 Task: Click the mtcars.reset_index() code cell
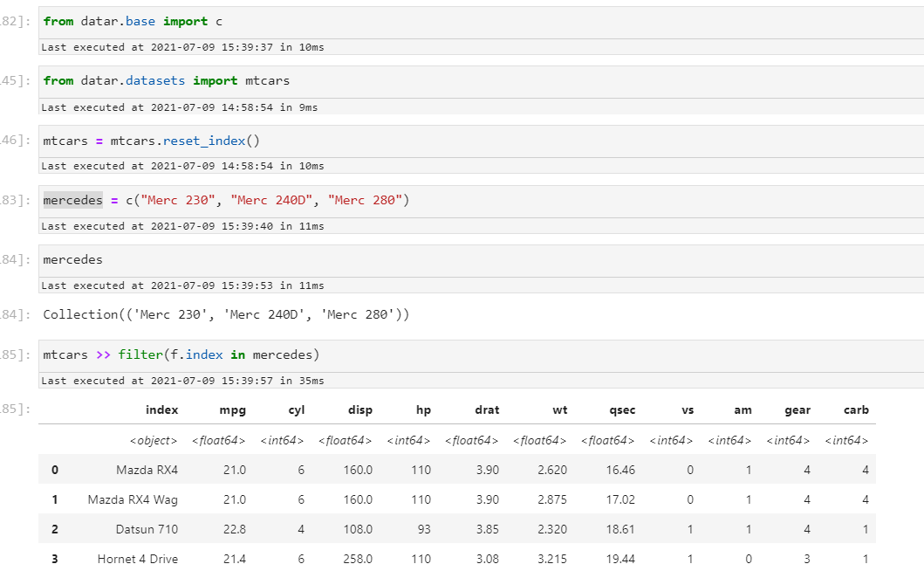click(481, 141)
